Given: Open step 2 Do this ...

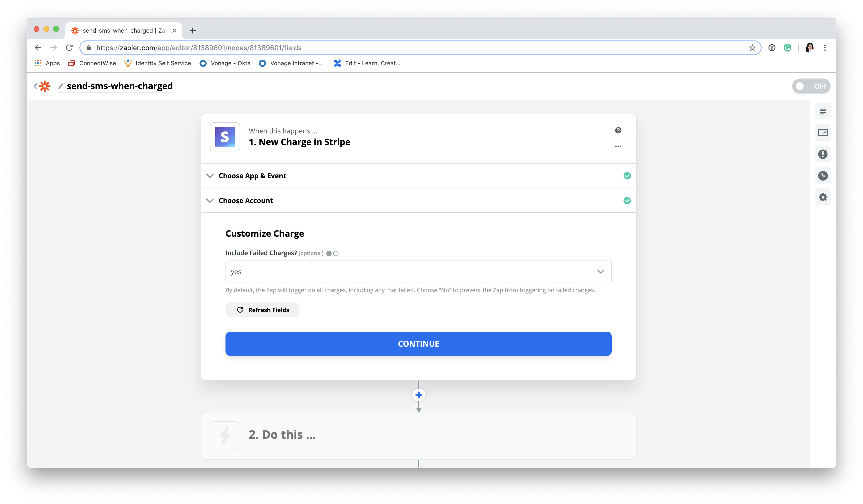Looking at the screenshot, I should (x=419, y=436).
